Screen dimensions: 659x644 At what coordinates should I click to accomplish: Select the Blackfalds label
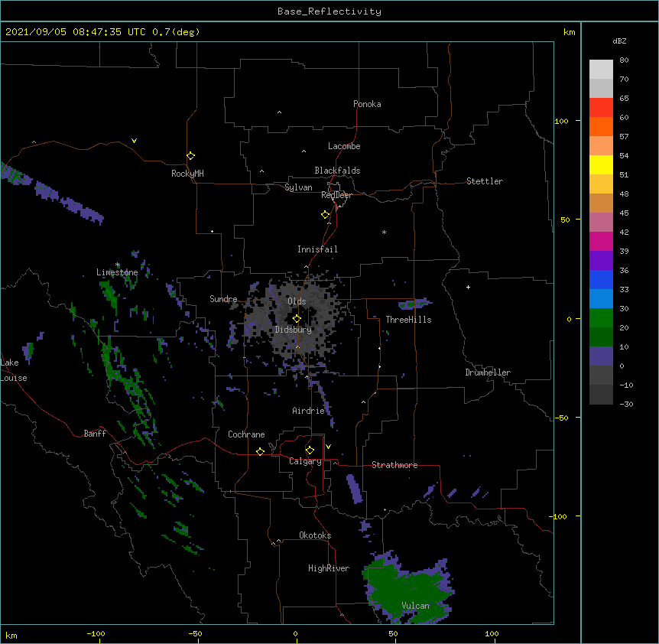(x=337, y=171)
